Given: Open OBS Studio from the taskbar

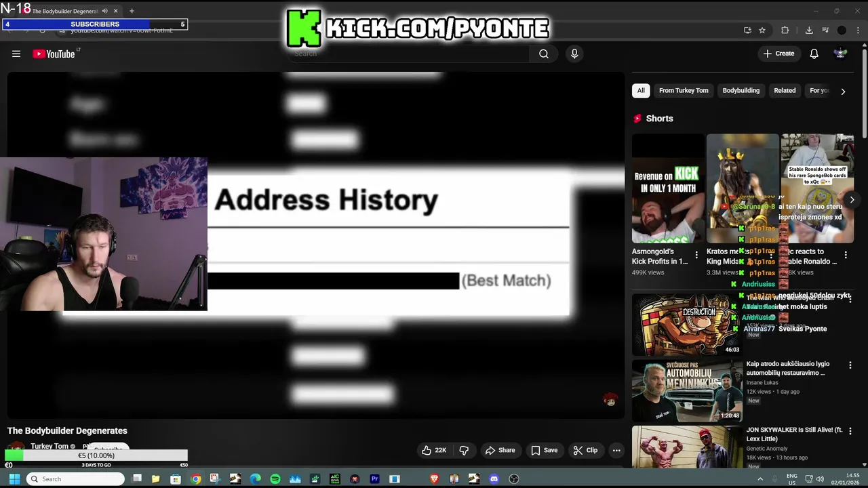Looking at the screenshot, I should [514, 479].
